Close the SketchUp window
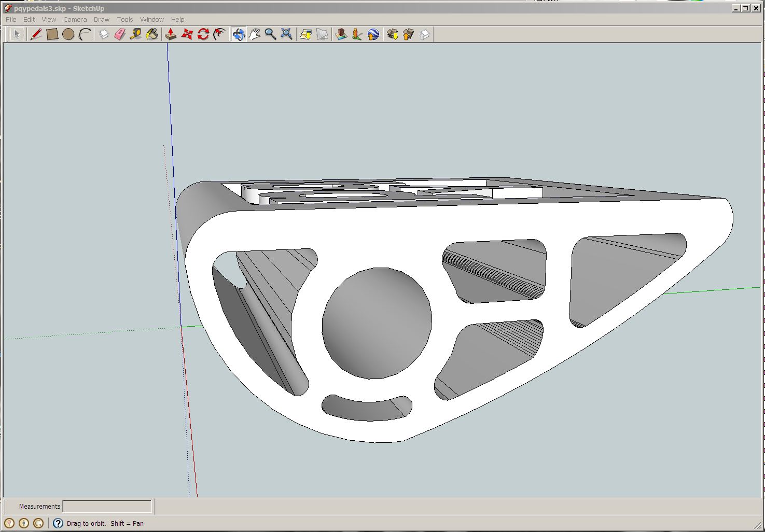The width and height of the screenshot is (765, 532). pos(756,8)
